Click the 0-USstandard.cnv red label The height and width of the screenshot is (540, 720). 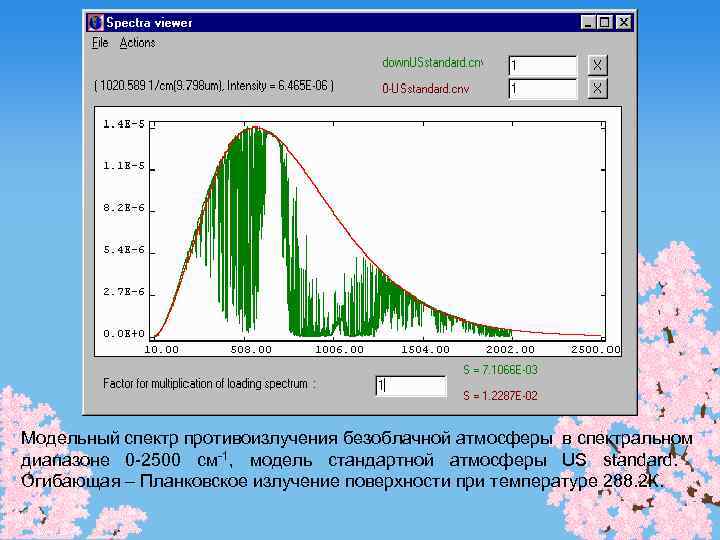[x=426, y=88]
